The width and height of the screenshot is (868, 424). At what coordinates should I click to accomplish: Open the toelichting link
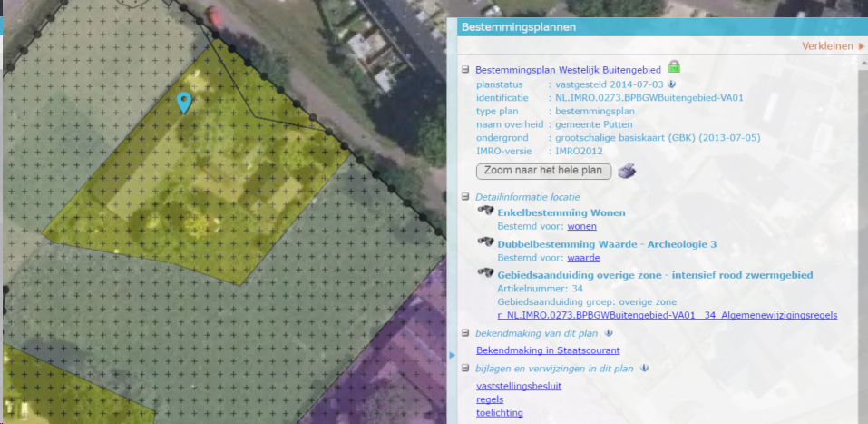point(500,412)
